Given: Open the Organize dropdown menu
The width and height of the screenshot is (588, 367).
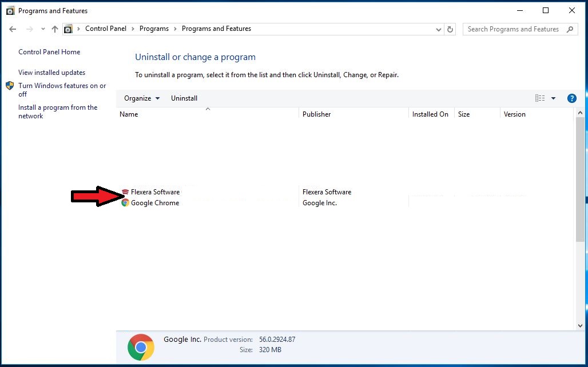Looking at the screenshot, I should (x=142, y=98).
